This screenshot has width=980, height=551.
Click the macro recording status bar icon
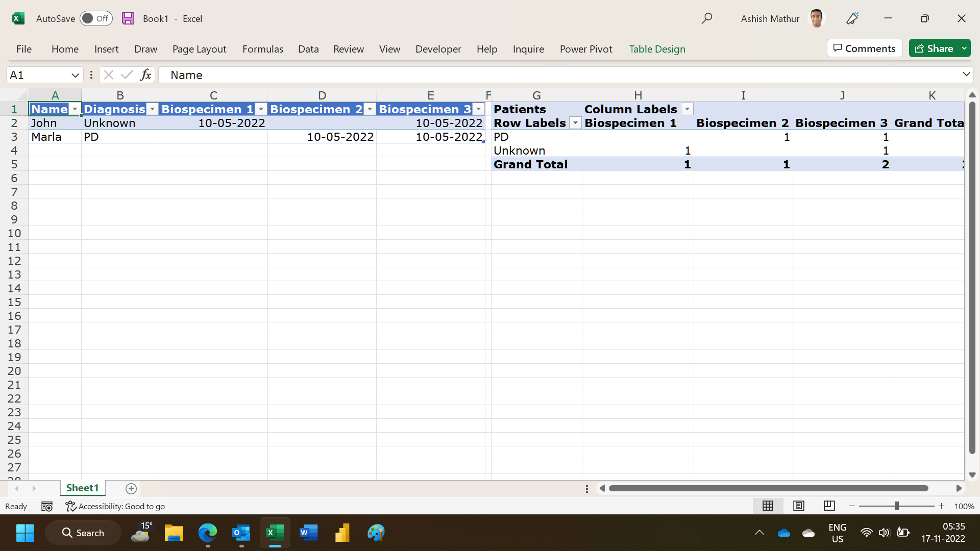click(x=47, y=507)
